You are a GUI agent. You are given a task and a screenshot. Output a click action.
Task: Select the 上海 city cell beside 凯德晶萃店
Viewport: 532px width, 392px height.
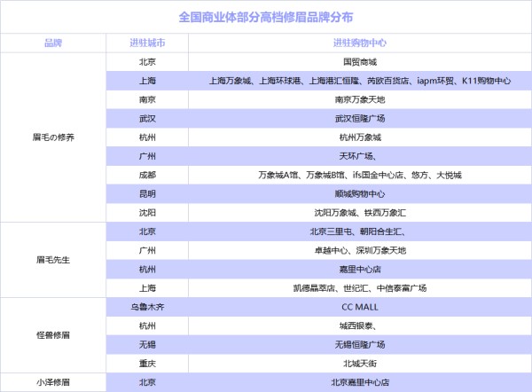click(x=147, y=288)
